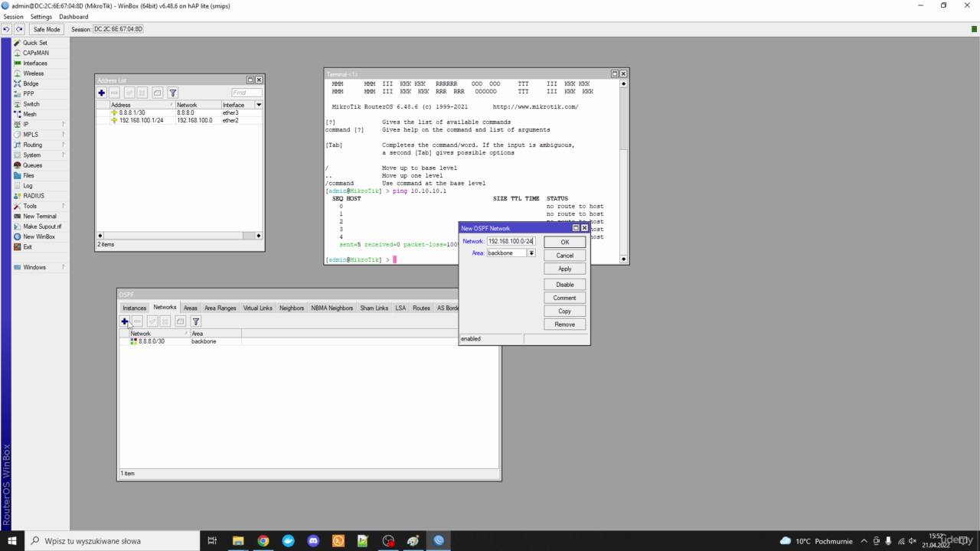This screenshot has width=980, height=551.
Task: Open Mesh menu
Action: pyautogui.click(x=29, y=114)
